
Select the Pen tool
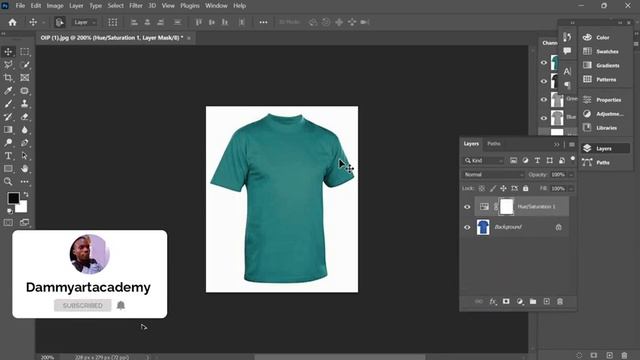pos(24,142)
